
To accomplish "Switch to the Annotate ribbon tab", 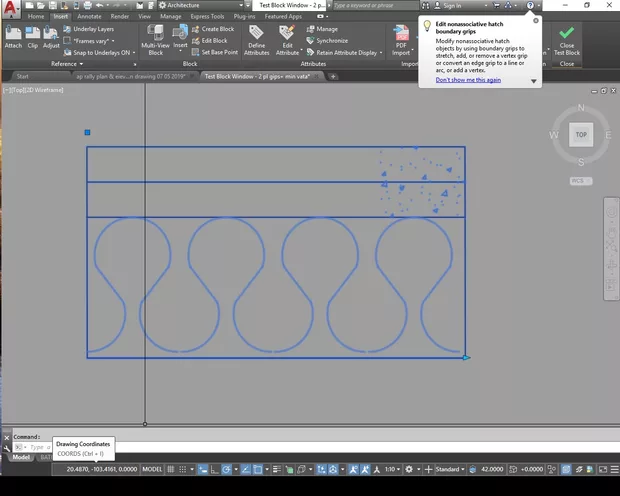I will coord(89,16).
